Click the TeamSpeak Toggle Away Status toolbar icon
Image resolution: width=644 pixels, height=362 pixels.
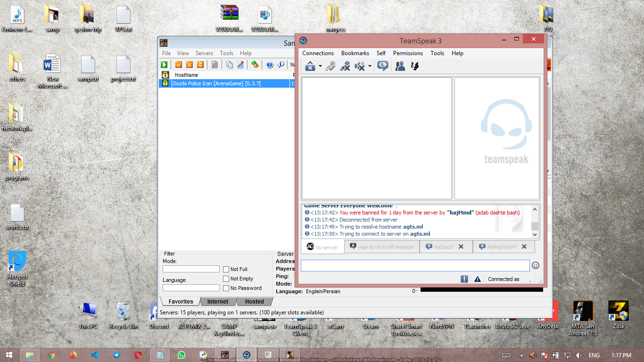(331, 66)
